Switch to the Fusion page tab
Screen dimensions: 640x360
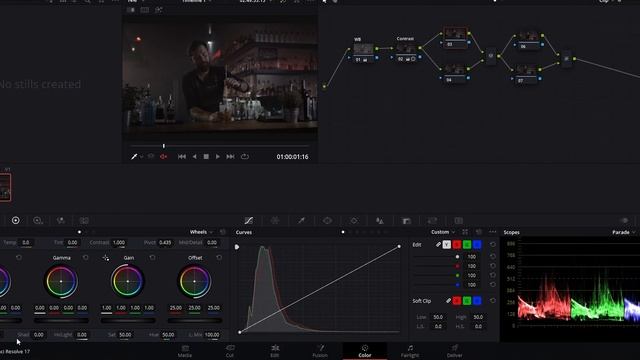[320, 351]
